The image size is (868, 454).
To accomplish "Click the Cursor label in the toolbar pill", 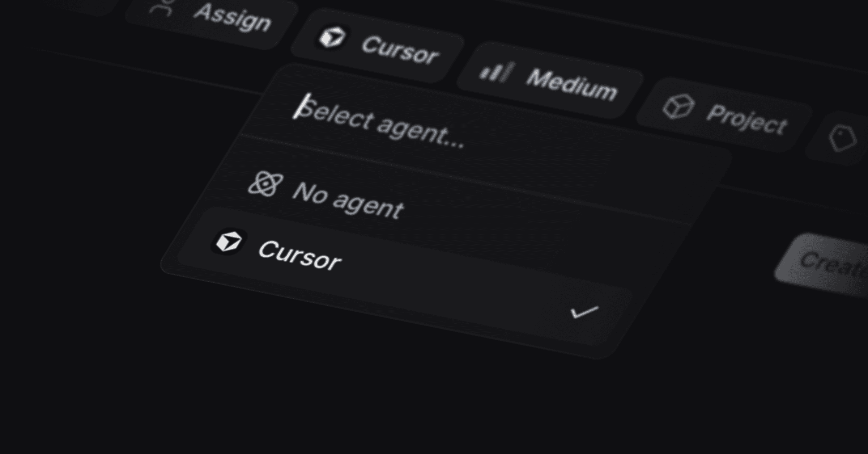I will point(400,51).
